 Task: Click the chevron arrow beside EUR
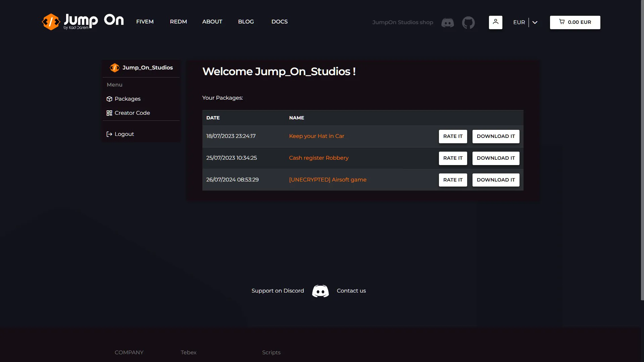[x=535, y=22]
